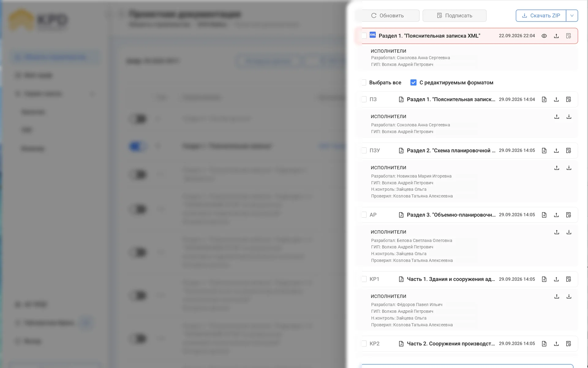This screenshot has width=588, height=368.
Task: Click the Скачать ZIP button
Action: pyautogui.click(x=541, y=16)
